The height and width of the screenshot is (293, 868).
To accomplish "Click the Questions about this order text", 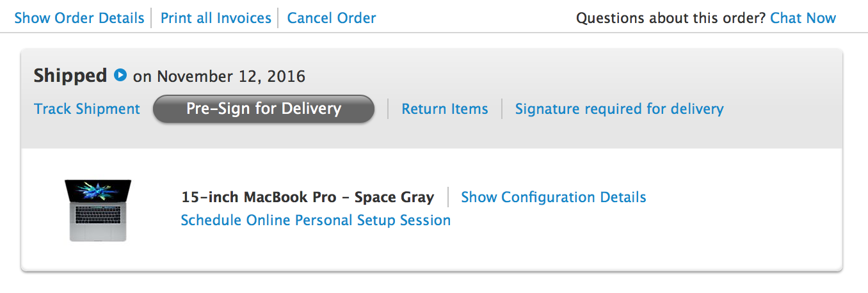I will pos(671,18).
